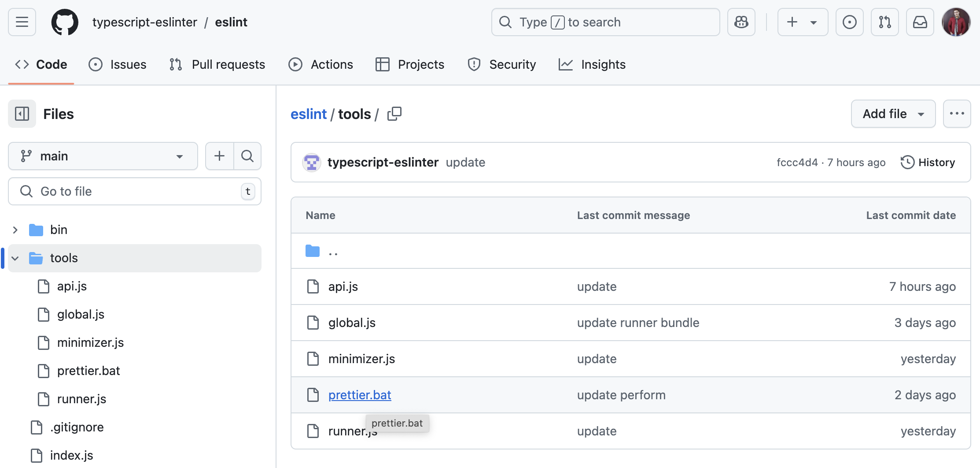Open the prettier.bat file link
Screen dimensions: 980x468
359,395
